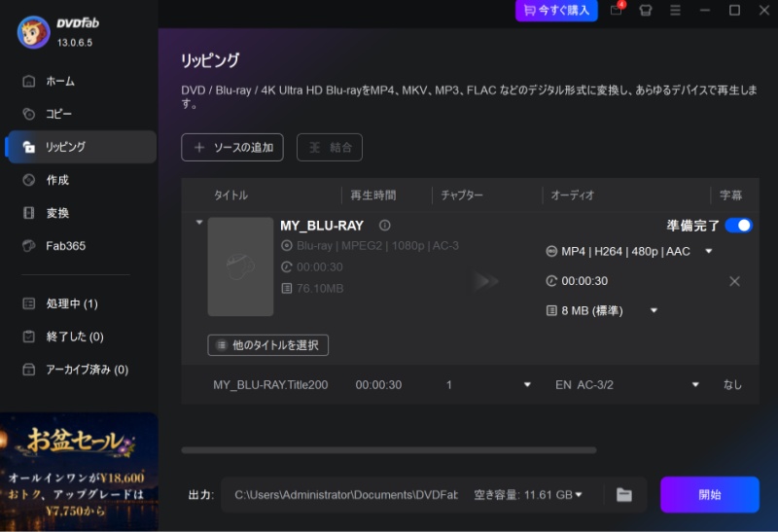Browse output folder with folder icon

pyautogui.click(x=624, y=495)
